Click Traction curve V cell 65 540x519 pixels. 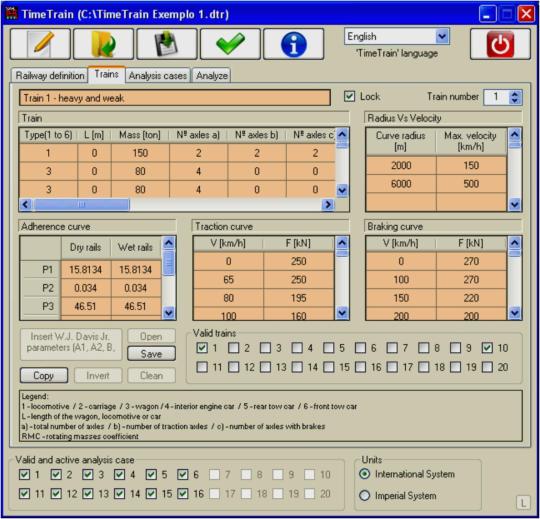click(x=229, y=280)
